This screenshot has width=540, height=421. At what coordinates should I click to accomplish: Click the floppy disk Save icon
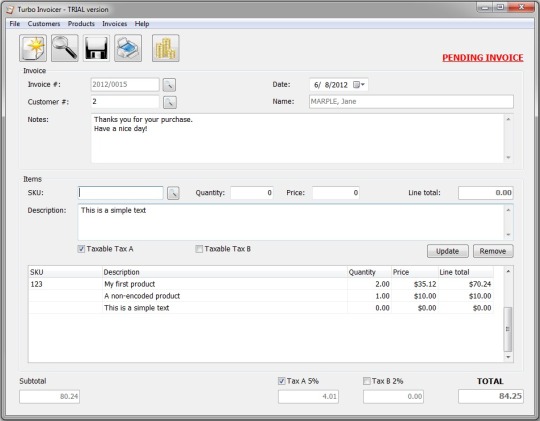[96, 48]
